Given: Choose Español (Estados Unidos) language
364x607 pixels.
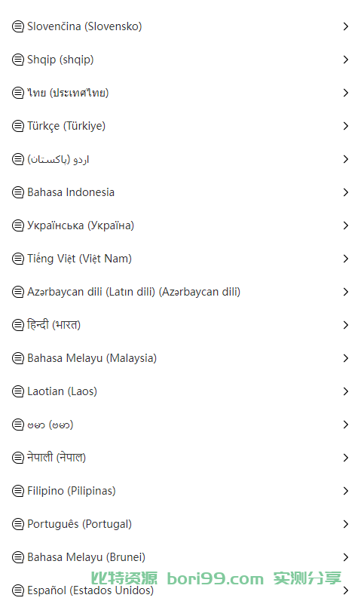Looking at the screenshot, I should (182, 590).
